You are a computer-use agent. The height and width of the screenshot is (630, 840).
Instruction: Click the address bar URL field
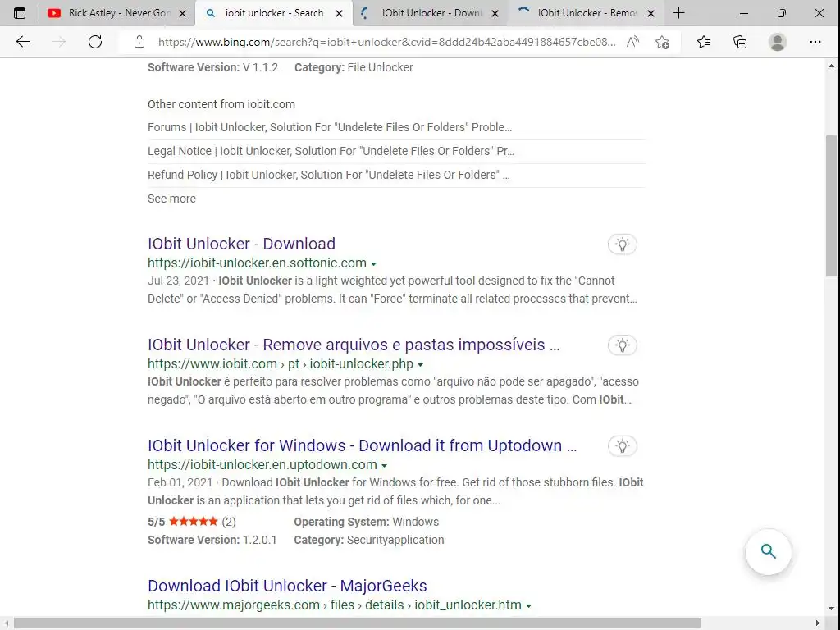(387, 42)
